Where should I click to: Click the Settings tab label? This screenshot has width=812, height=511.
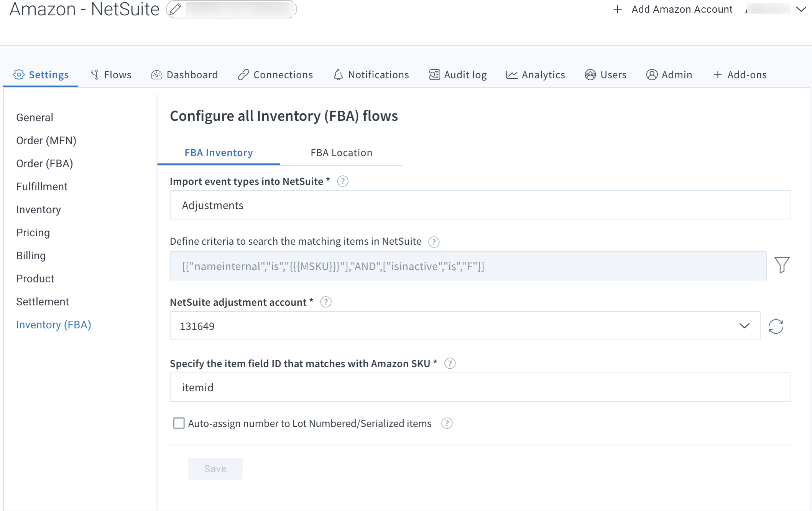coord(49,75)
